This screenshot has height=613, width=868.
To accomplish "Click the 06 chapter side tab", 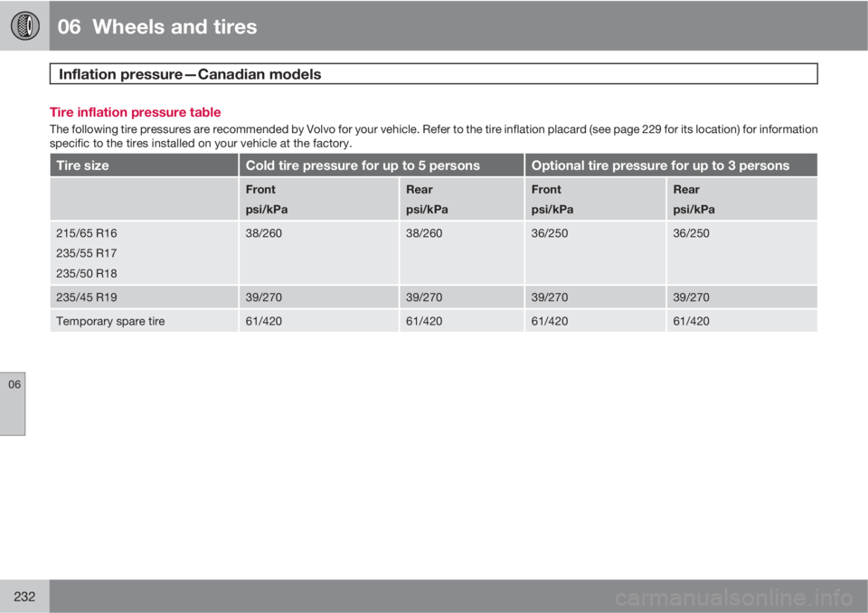I will click(x=13, y=403).
